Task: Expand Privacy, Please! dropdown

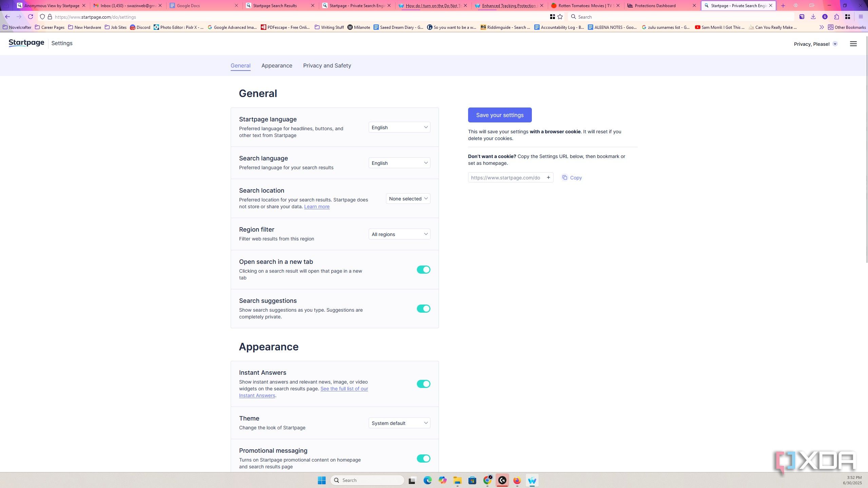Action: point(816,44)
